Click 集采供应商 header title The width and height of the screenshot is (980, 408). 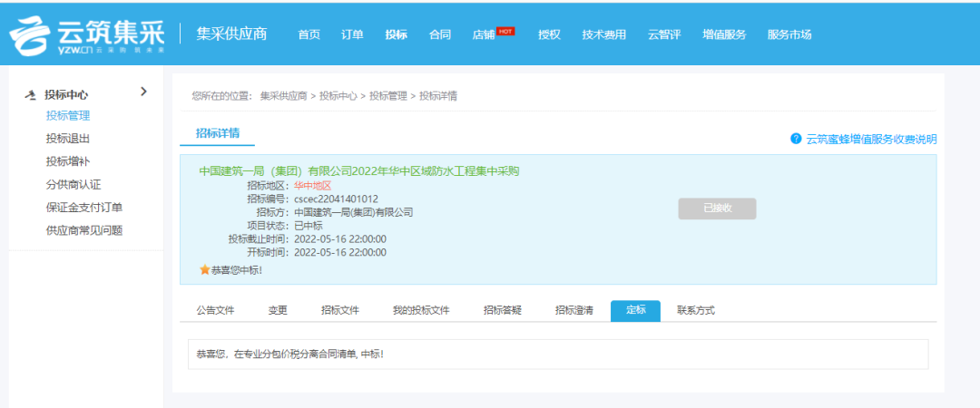pos(231,34)
